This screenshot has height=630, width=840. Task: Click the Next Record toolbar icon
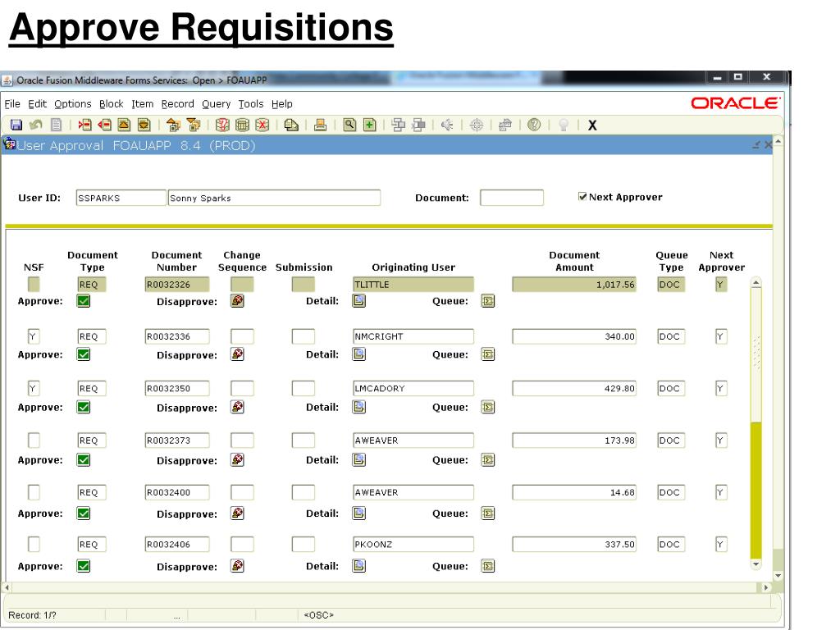coord(144,126)
